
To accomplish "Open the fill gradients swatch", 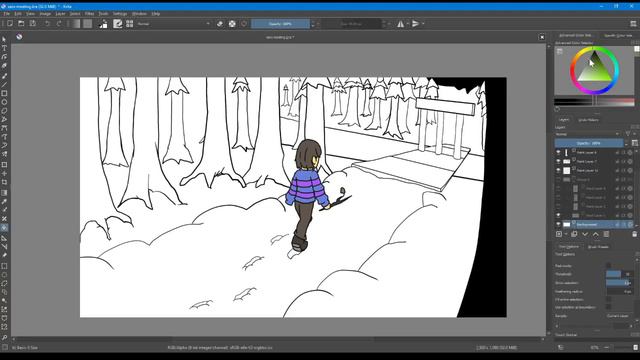I will pos(76,24).
